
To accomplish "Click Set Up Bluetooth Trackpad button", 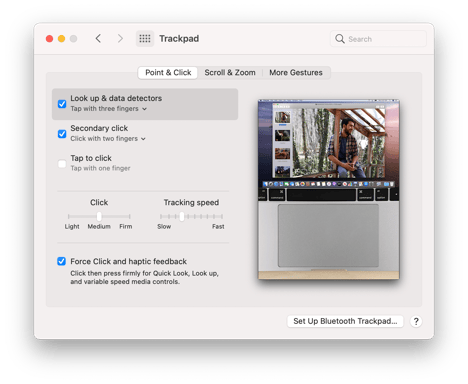I will coord(345,321).
